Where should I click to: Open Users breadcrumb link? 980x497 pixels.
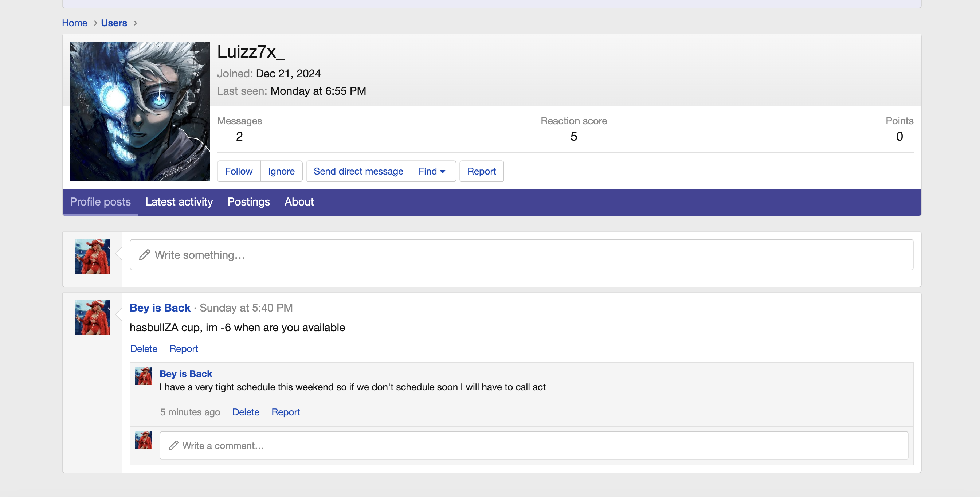click(x=114, y=23)
